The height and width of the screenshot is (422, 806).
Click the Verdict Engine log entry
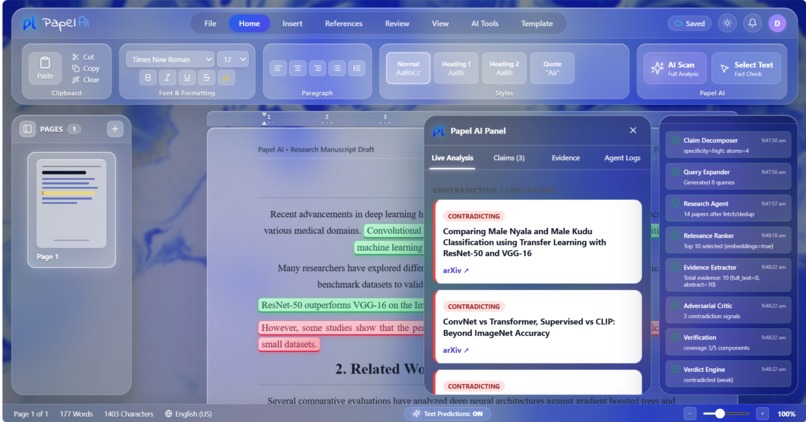click(x=728, y=374)
